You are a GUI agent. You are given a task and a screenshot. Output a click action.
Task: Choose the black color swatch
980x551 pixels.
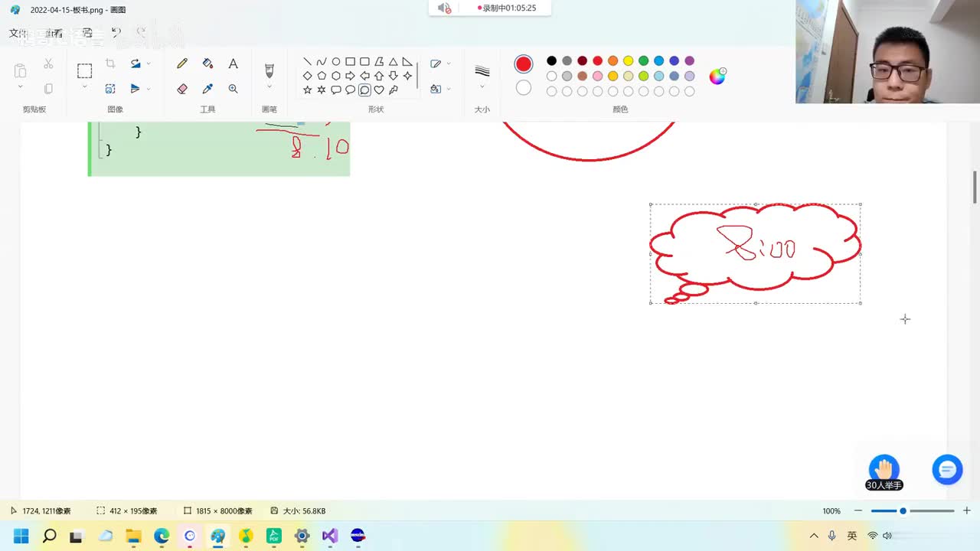(551, 61)
